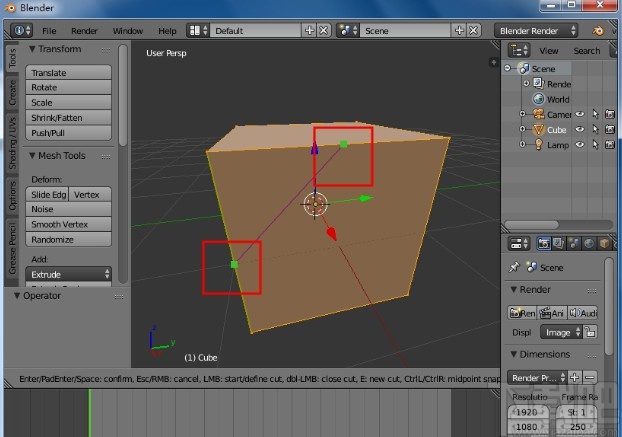This screenshot has height=437, width=622.
Task: Add a new scene
Action: point(459,31)
